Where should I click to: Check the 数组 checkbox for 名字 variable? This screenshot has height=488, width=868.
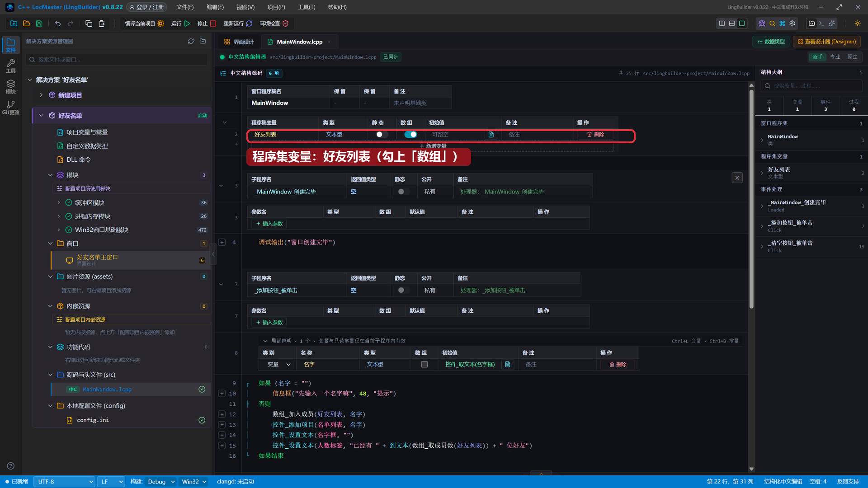coord(425,364)
